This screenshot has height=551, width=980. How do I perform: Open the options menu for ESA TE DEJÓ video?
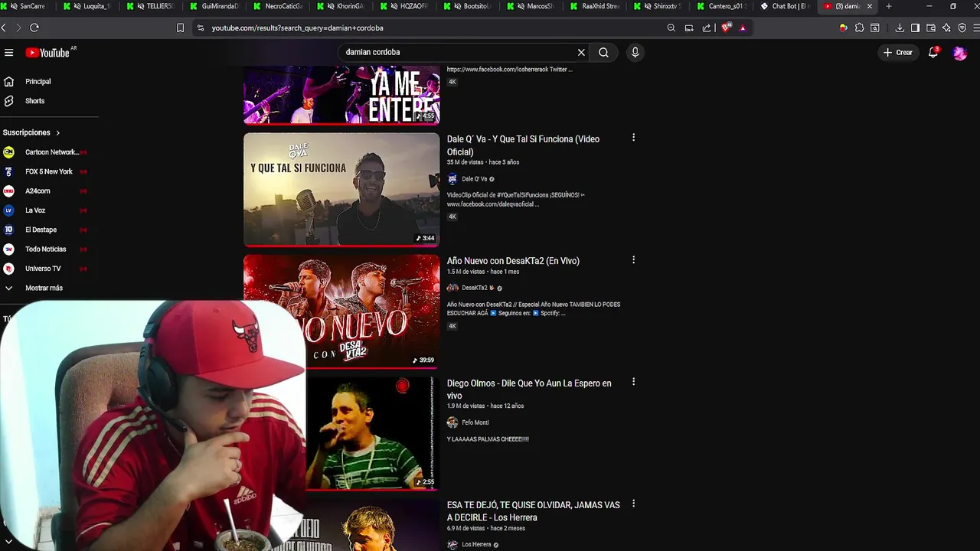pyautogui.click(x=633, y=504)
